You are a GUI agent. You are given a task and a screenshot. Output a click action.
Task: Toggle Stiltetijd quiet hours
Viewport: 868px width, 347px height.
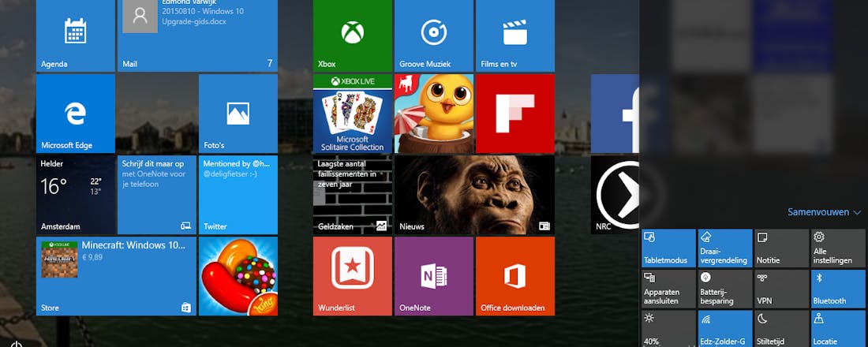(x=782, y=329)
